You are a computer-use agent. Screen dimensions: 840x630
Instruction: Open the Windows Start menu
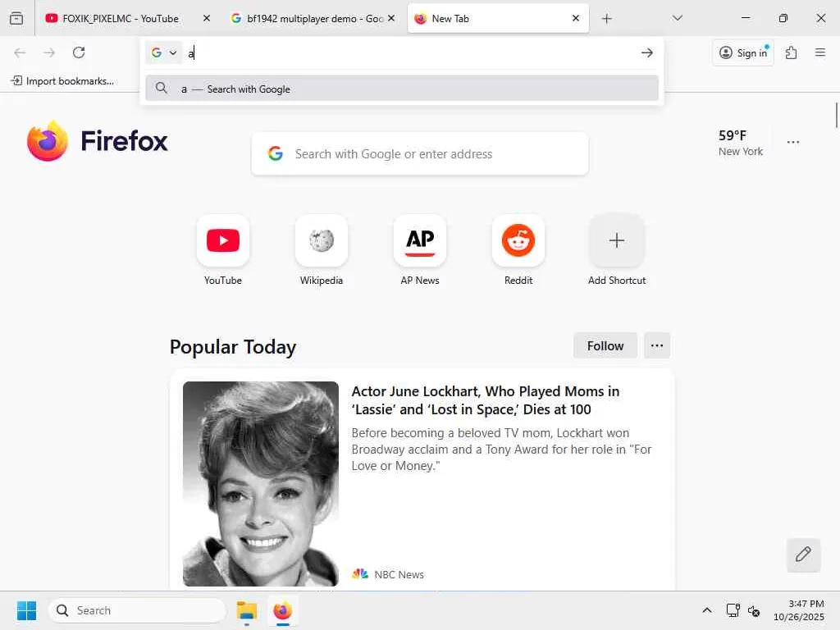click(x=27, y=610)
